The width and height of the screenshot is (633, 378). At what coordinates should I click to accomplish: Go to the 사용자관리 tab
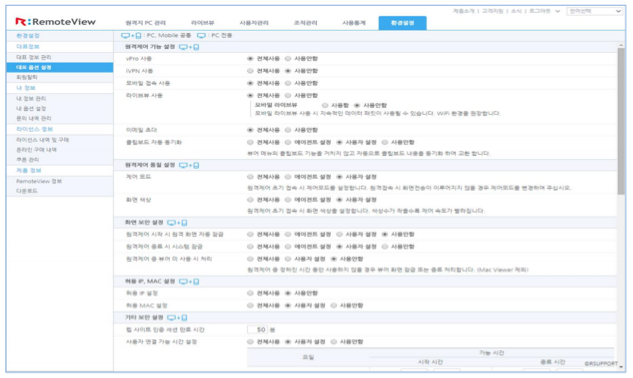(x=254, y=23)
